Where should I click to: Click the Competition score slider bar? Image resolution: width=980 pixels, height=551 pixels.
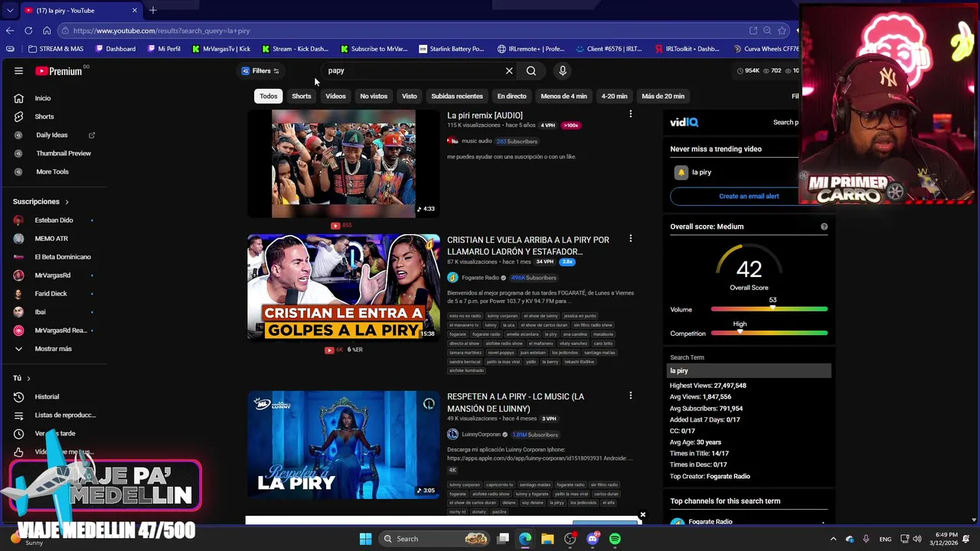pyautogui.click(x=769, y=333)
